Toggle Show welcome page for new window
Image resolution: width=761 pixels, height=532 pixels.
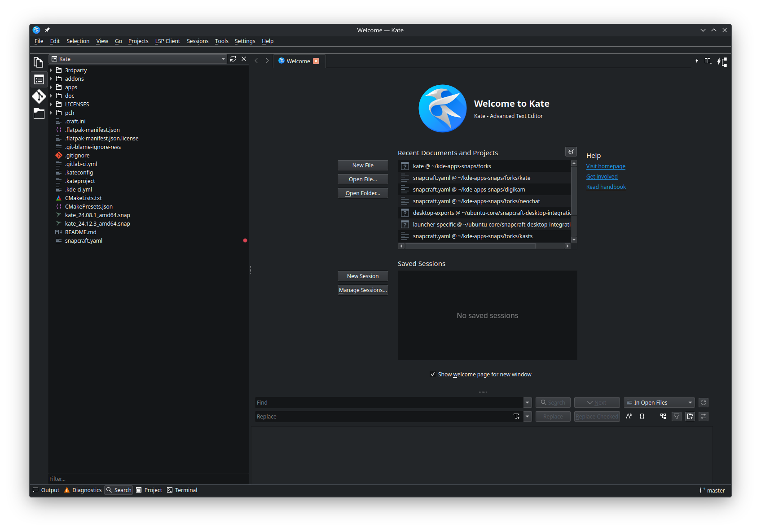click(x=480, y=375)
